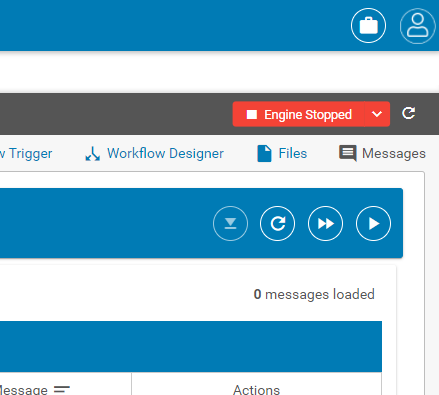This screenshot has height=395, width=439.
Task: Open the briefcase icon in header
Action: pos(368,25)
